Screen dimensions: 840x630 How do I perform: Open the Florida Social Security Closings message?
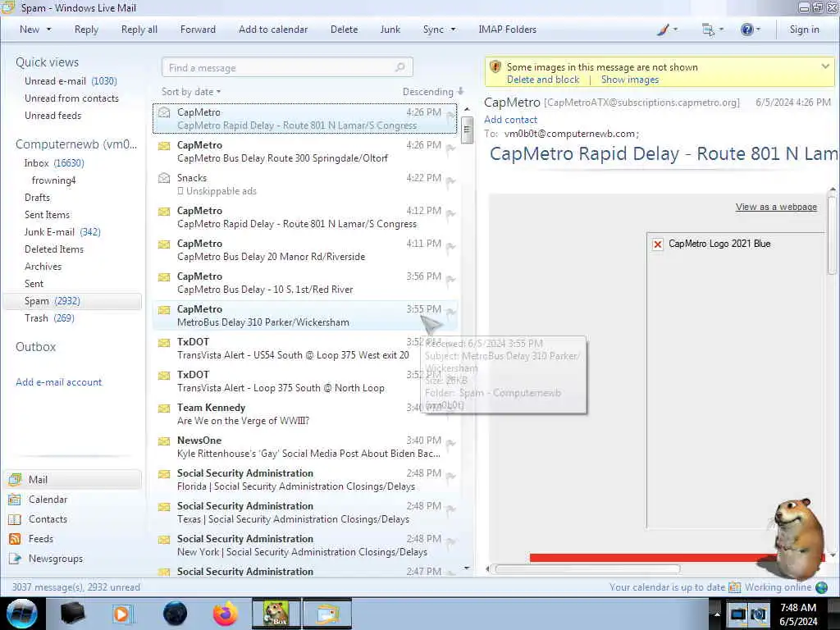pos(305,479)
